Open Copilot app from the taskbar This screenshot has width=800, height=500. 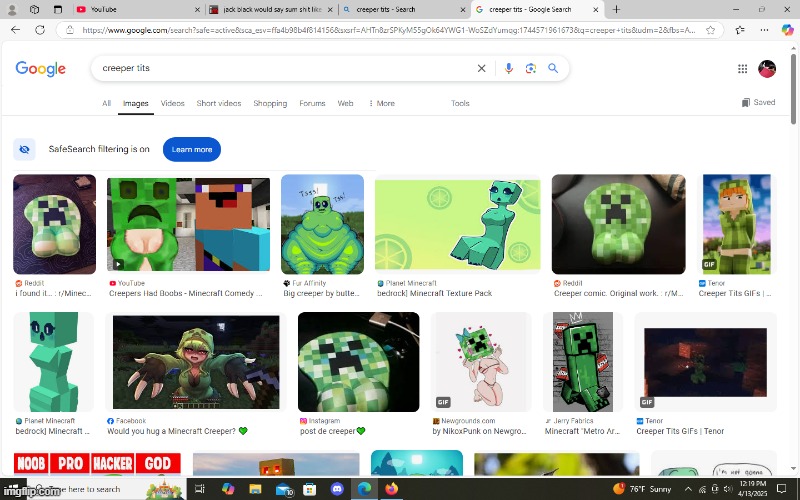point(228,489)
